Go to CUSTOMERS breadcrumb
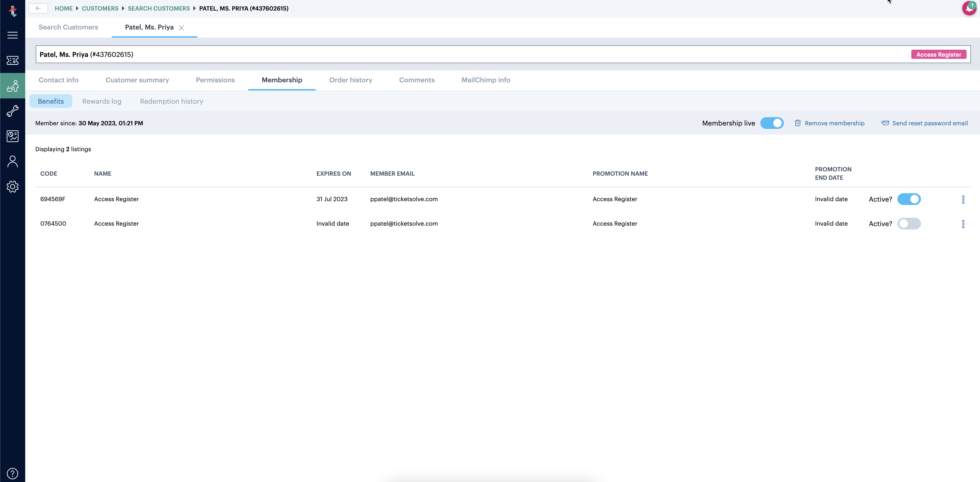The width and height of the screenshot is (980, 482). [100, 8]
